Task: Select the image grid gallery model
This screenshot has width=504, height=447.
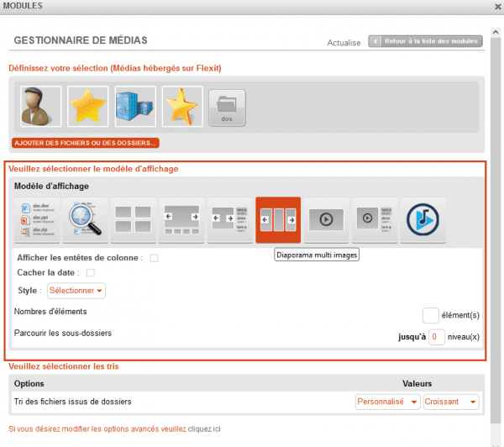Action: pyautogui.click(x=133, y=220)
